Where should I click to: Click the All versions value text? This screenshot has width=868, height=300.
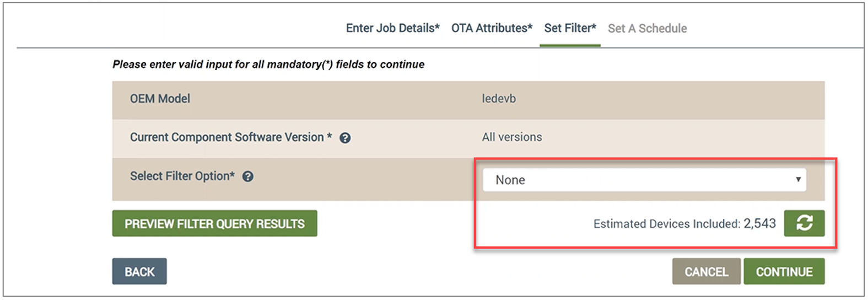coord(512,137)
